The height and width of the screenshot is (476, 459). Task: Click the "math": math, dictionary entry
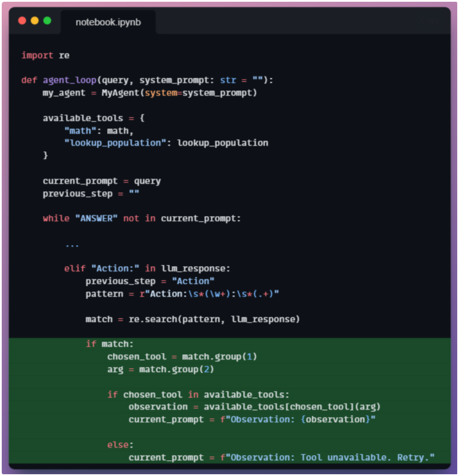[x=99, y=130]
